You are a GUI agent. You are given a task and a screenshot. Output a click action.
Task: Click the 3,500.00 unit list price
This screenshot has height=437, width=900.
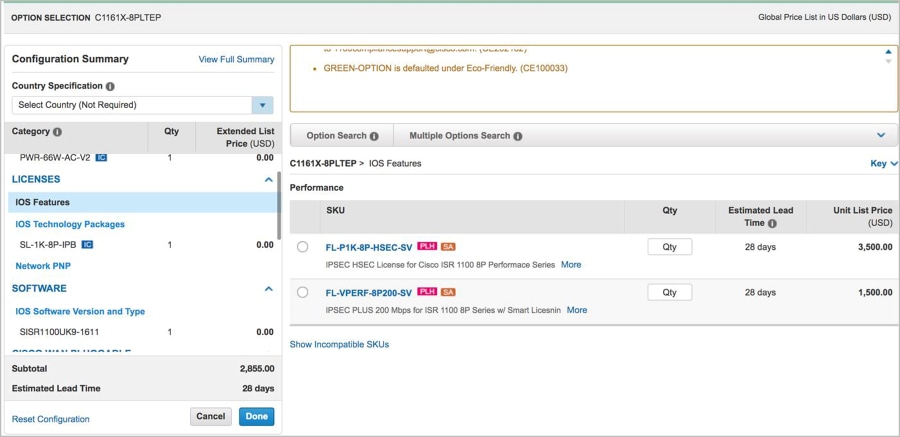tap(875, 247)
